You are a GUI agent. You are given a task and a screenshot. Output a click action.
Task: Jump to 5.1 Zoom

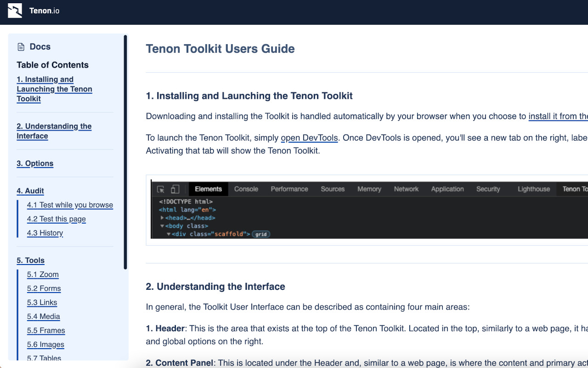(x=43, y=275)
